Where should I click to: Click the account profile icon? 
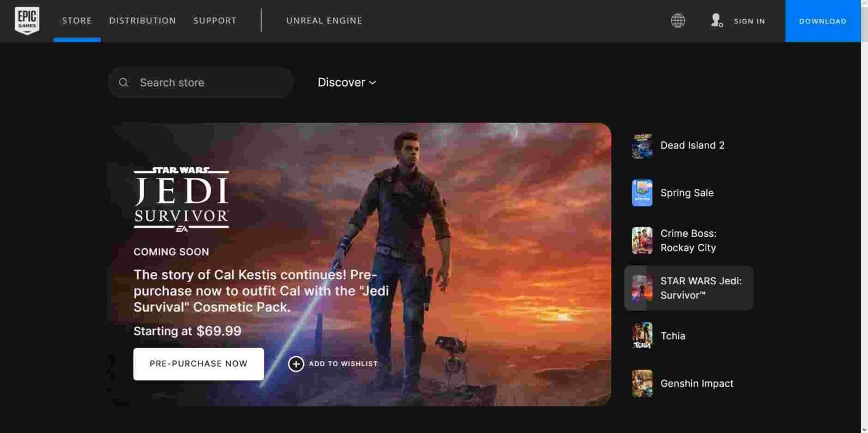pos(715,20)
